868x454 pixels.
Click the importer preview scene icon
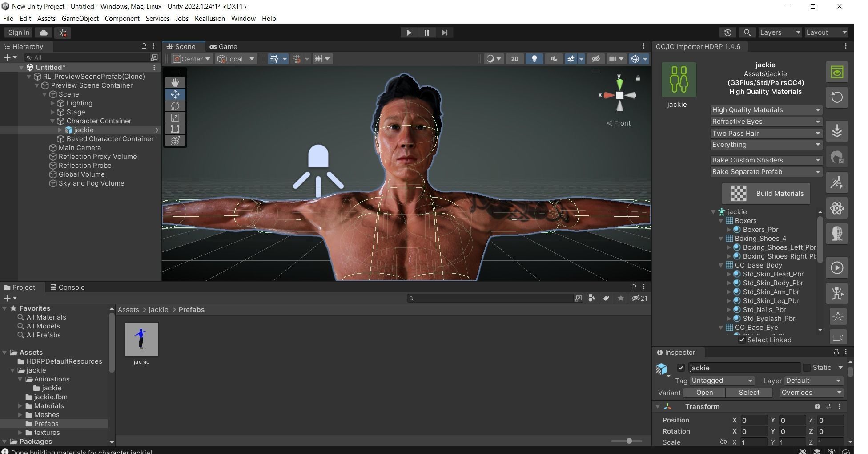pos(837,72)
